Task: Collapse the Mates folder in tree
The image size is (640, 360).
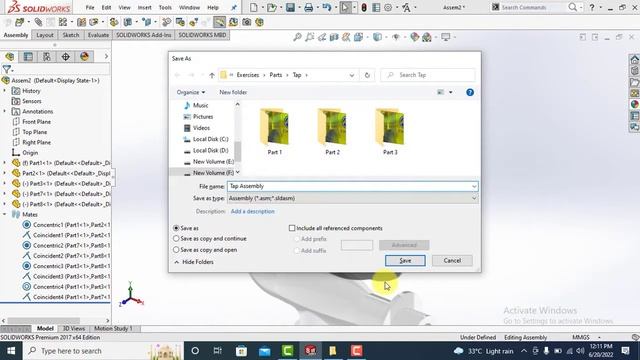Action: tap(4, 214)
